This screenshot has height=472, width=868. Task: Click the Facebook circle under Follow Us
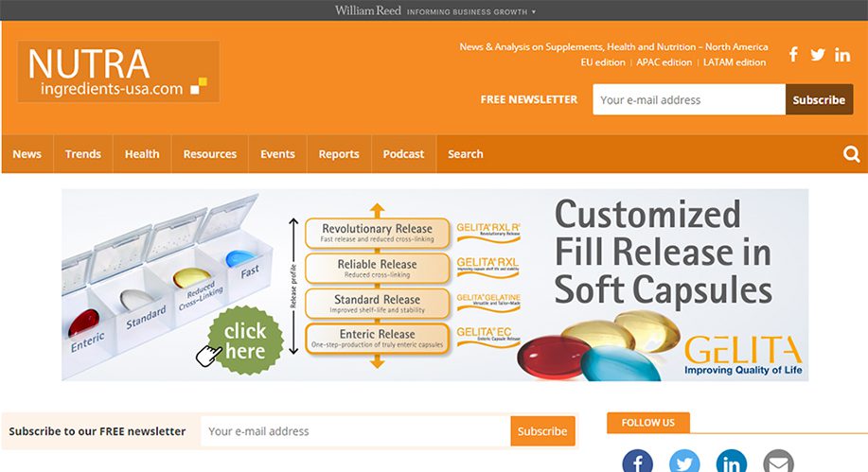tap(638, 462)
